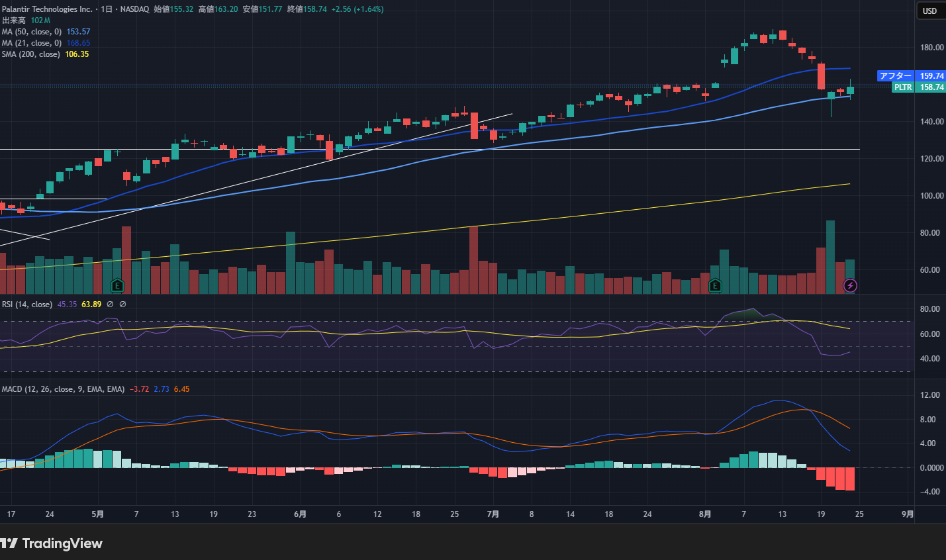Screen dimensions: 946x560
Task: Click the MACD signal value 6.45
Action: (x=181, y=389)
